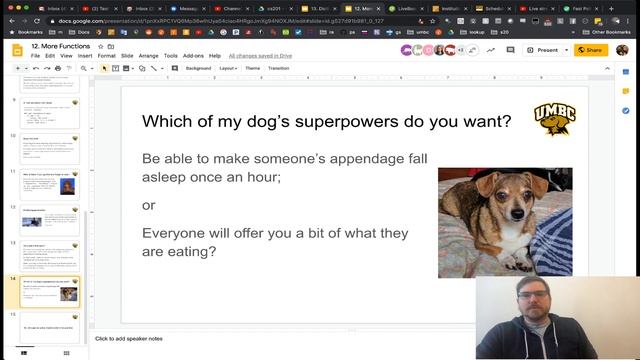Expand the line type dropdown arrow
Viewport: 640px width, 360px height.
coord(162,68)
